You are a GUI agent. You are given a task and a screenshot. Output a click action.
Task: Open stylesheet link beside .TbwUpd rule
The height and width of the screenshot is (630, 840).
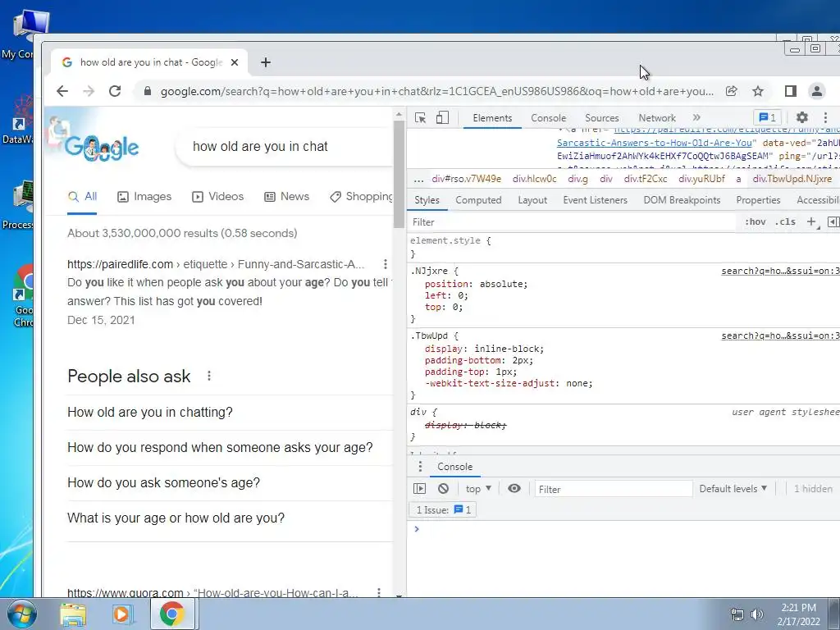tap(780, 336)
